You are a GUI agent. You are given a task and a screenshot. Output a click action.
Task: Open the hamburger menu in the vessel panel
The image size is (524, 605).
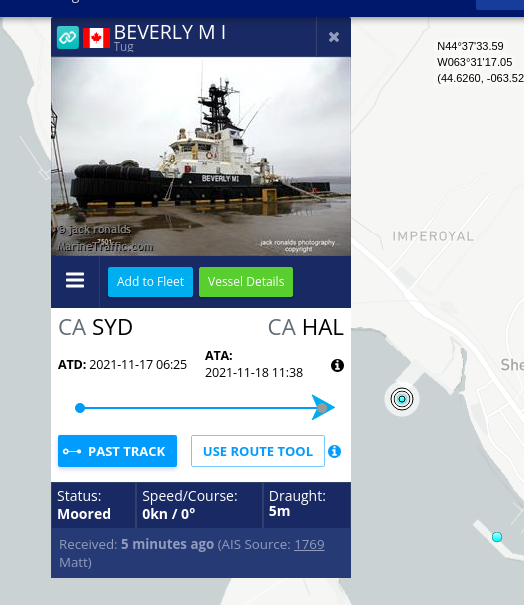(x=75, y=280)
